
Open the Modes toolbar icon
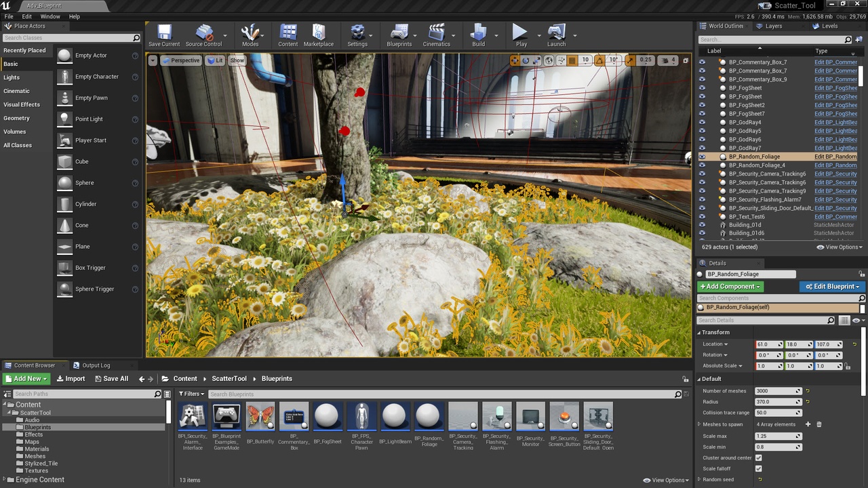[250, 35]
